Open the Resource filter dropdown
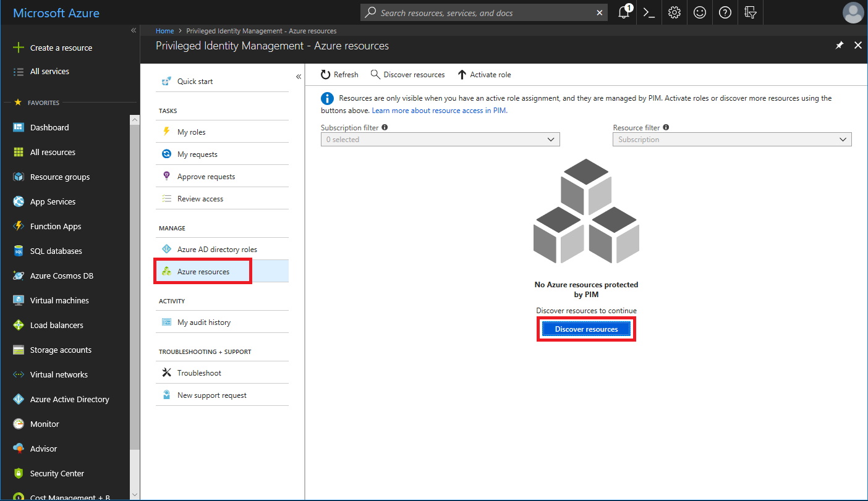 click(x=731, y=140)
